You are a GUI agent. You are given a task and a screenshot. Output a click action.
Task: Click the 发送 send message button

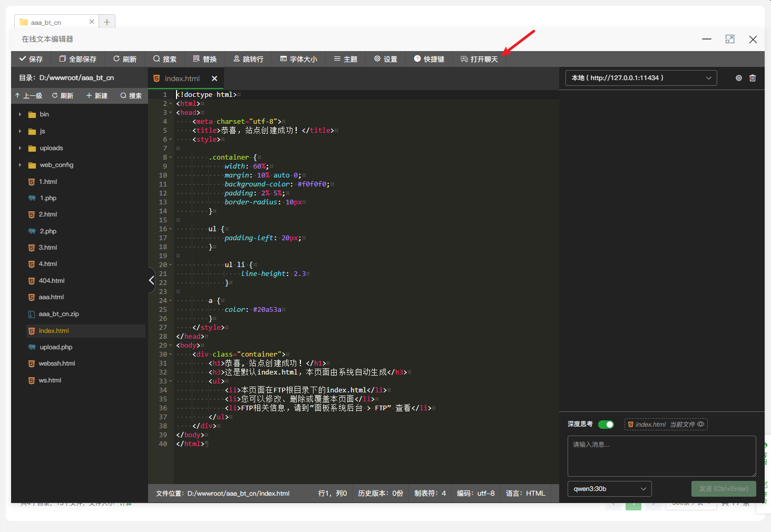point(723,489)
